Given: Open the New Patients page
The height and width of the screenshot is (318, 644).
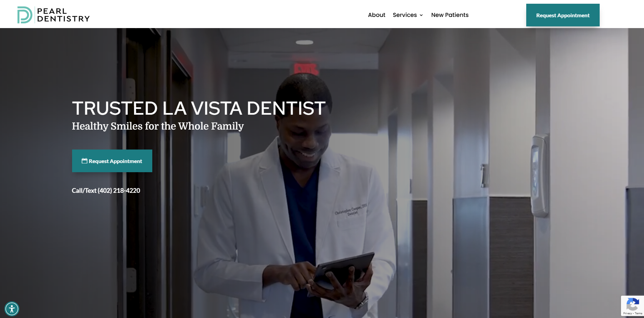Looking at the screenshot, I should [x=450, y=15].
